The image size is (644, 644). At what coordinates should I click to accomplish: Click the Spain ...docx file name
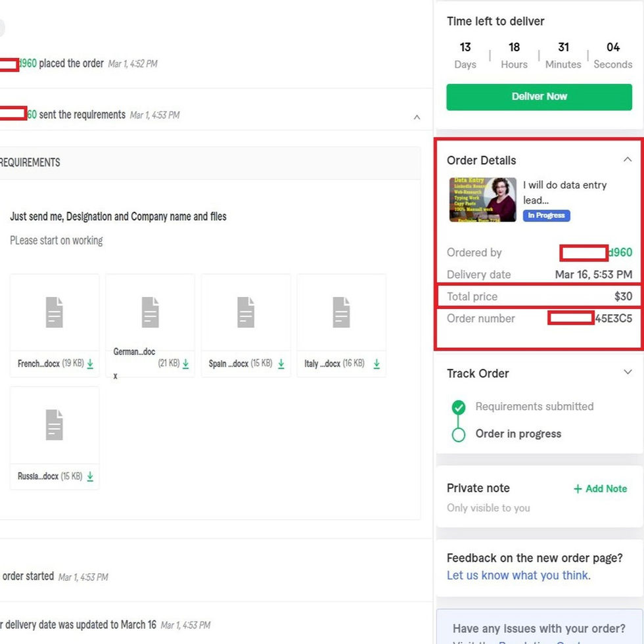[x=229, y=363]
